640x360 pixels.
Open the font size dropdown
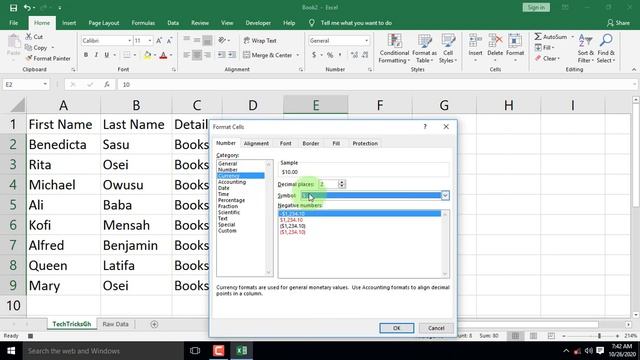tap(150, 40)
